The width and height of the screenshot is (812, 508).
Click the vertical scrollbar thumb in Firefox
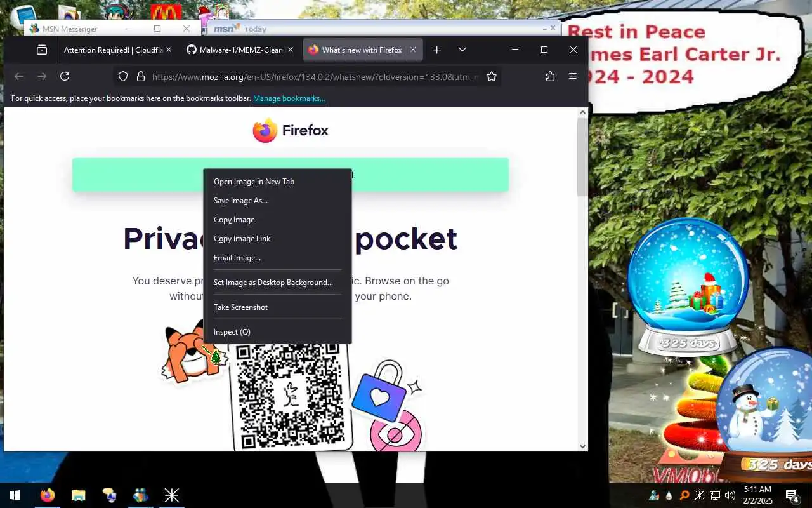[x=582, y=157]
